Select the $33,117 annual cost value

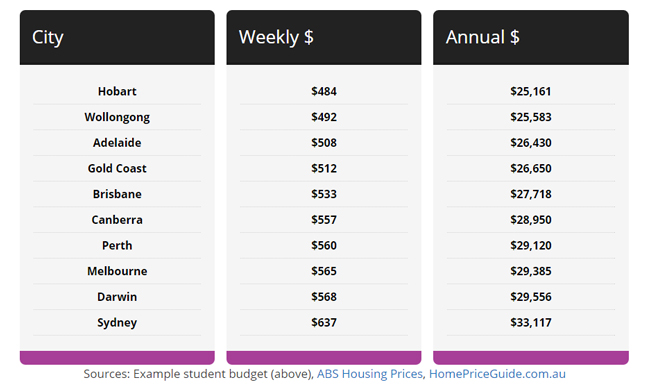coord(531,323)
